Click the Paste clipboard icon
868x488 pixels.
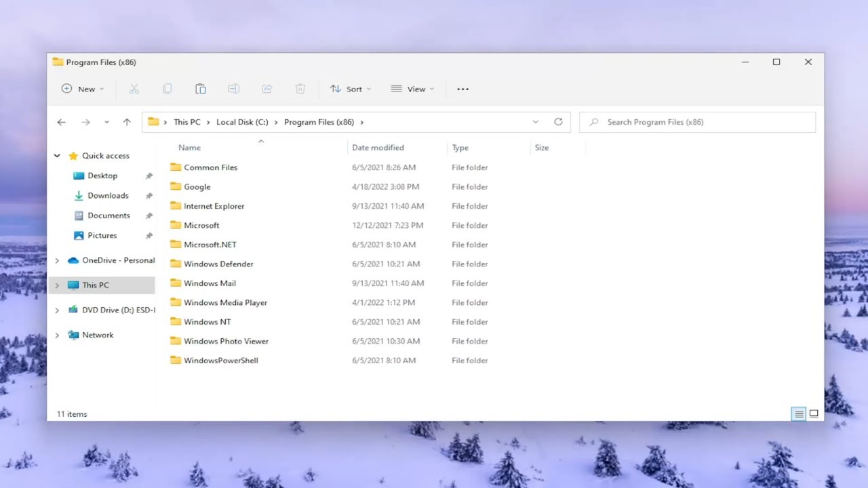pyautogui.click(x=201, y=89)
